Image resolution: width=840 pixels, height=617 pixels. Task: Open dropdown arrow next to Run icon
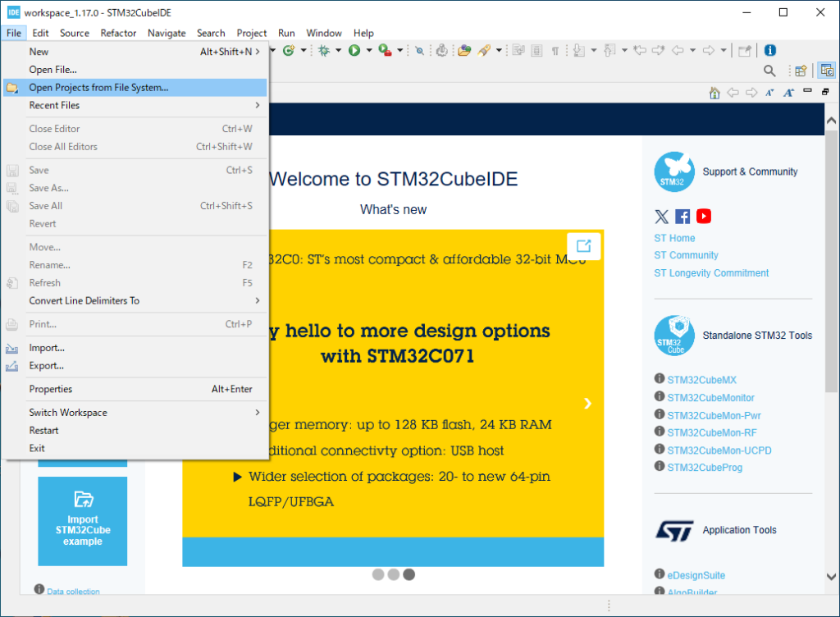click(x=368, y=50)
